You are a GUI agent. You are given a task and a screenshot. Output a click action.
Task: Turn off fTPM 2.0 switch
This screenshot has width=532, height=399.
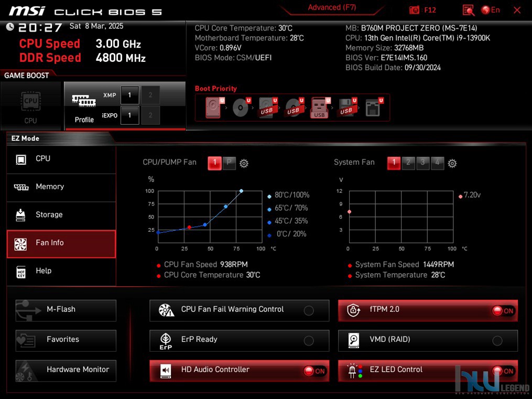[503, 310]
